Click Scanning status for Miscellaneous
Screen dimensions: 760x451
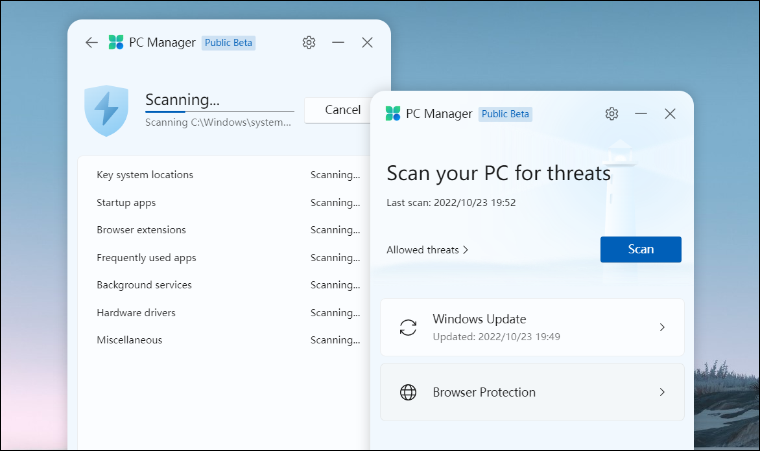coord(335,340)
